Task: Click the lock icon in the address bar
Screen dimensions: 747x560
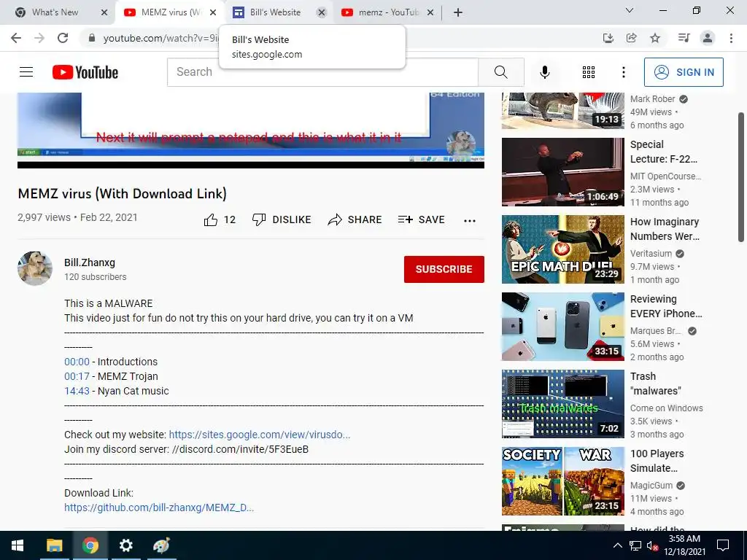Action: point(92,38)
